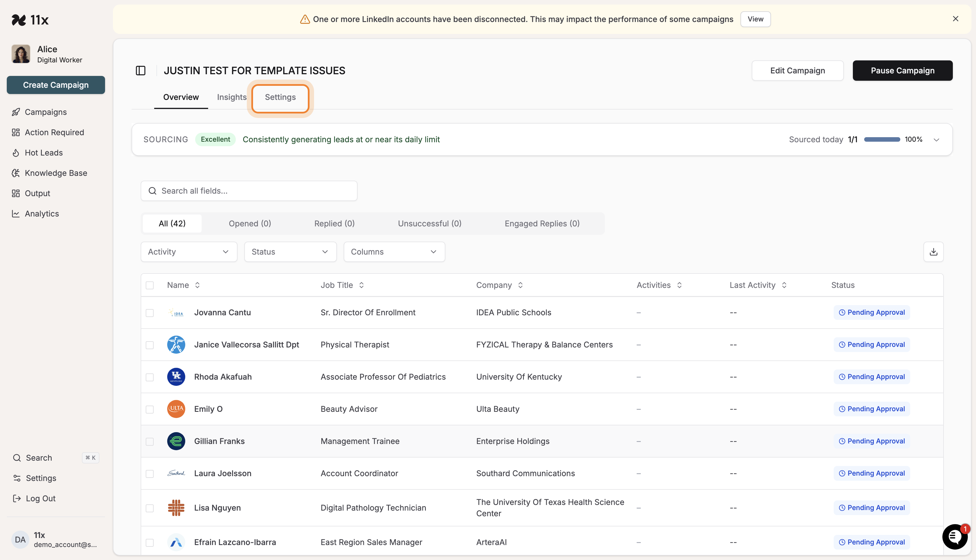View the disconnected LinkedIn accounts warning

(x=755, y=19)
